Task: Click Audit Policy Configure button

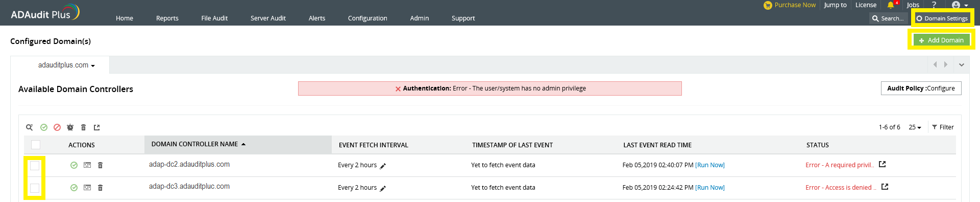Action: click(921, 88)
